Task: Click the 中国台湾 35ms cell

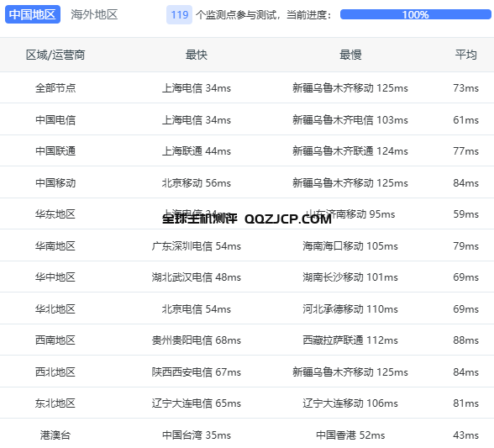Action: (x=197, y=435)
